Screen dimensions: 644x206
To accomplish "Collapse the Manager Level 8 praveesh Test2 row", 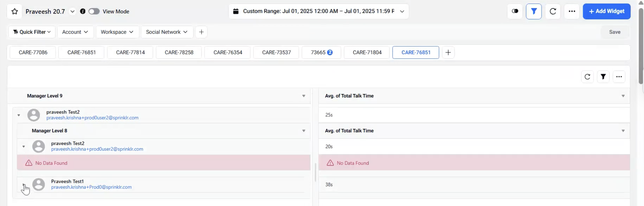I will tap(24, 146).
